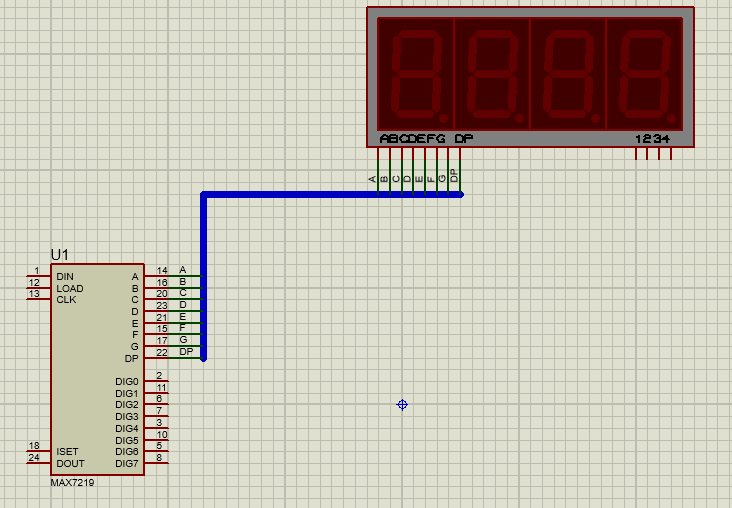Click the DIG7 pin 8 terminal

click(158, 463)
